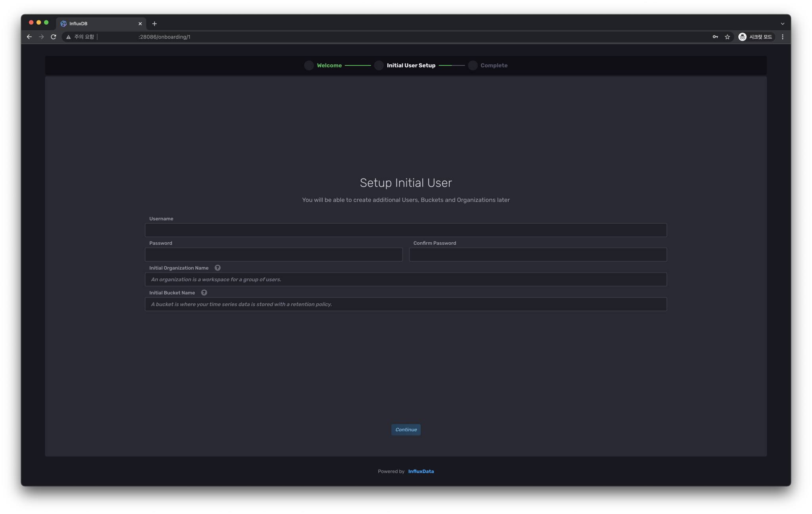
Task: Click the help icon beside Initial Organization Name
Action: (217, 268)
